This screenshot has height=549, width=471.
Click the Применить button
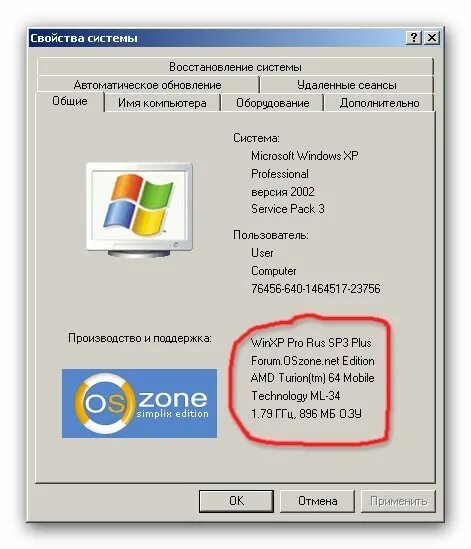[399, 501]
